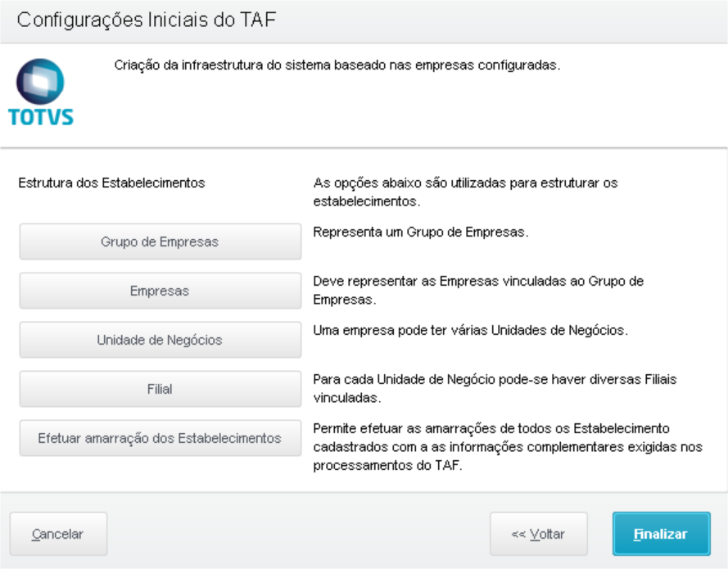Go back using the << Voltar button
This screenshot has height=569, width=728.
tap(539, 534)
